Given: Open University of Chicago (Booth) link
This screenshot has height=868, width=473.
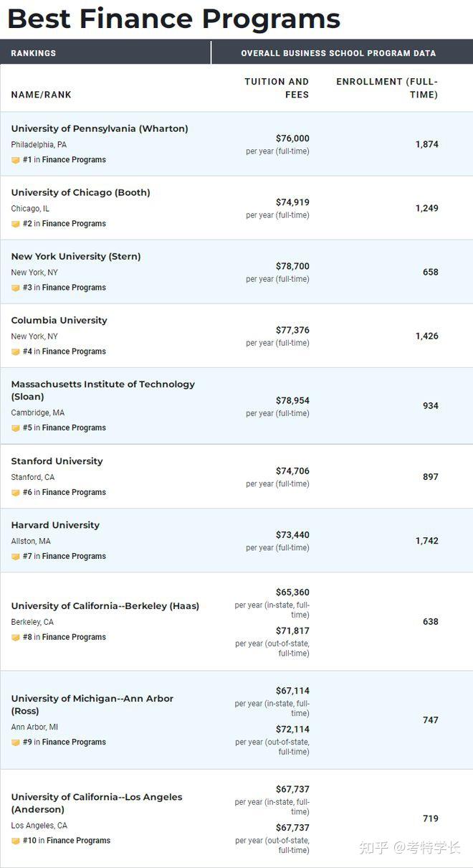Looking at the screenshot, I should [80, 193].
